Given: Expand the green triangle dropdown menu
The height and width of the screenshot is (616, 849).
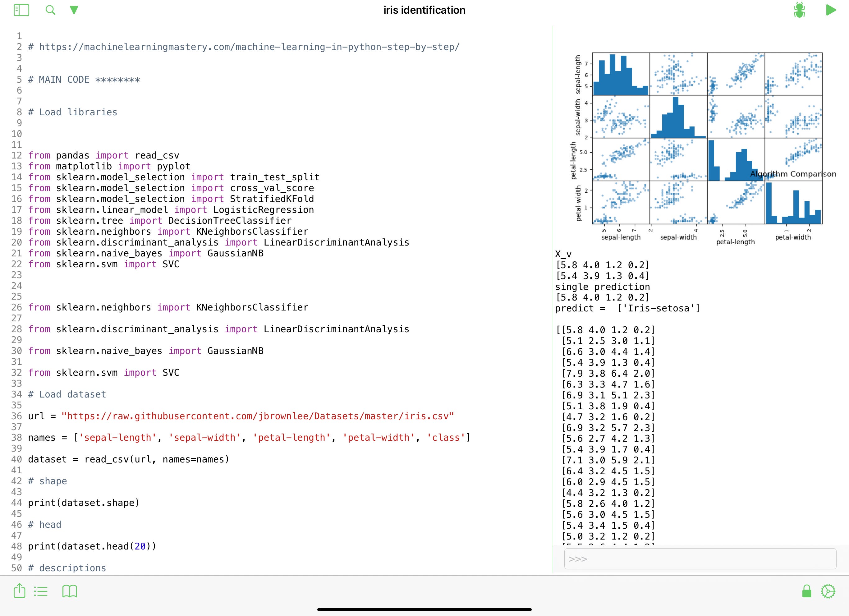Looking at the screenshot, I should coord(74,10).
